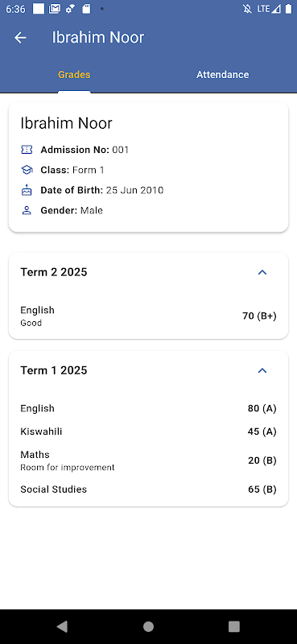The width and height of the screenshot is (297, 644).
Task: Tap the muted notifications bell in status bar
Action: [x=247, y=9]
